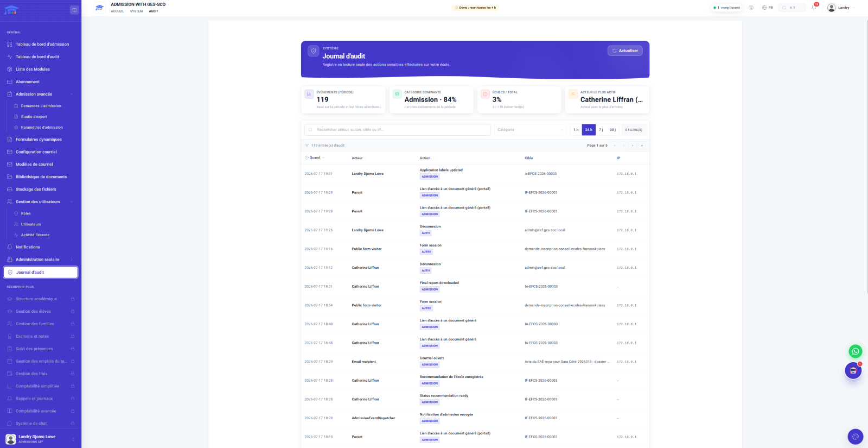Click 'Courriel ouvert' action text
This screenshot has width=868, height=448.
[x=432, y=358]
